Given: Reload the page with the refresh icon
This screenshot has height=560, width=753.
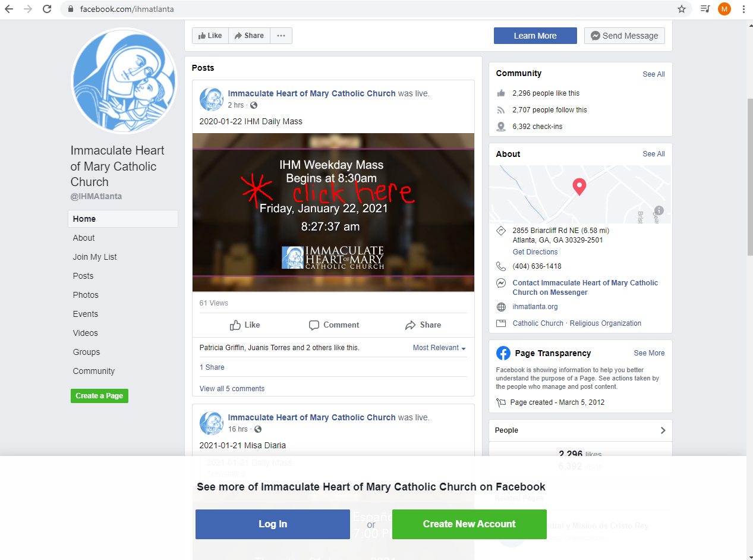Looking at the screenshot, I should [x=47, y=9].
